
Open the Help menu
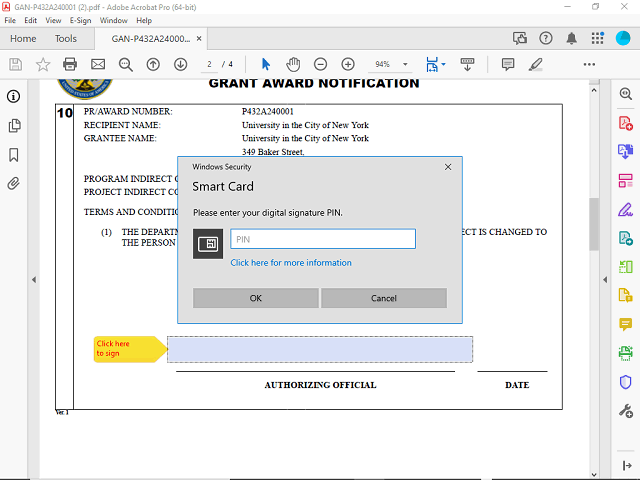click(144, 20)
